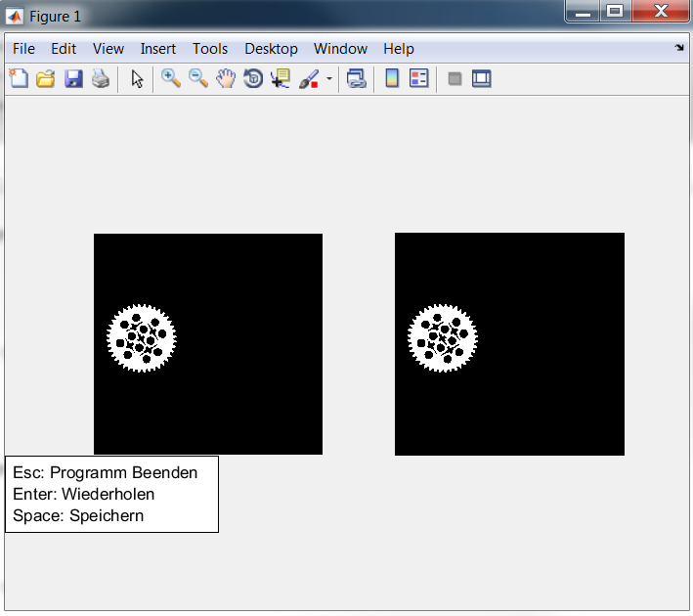Click the right gear image
This screenshot has width=693, height=616.
point(442,338)
